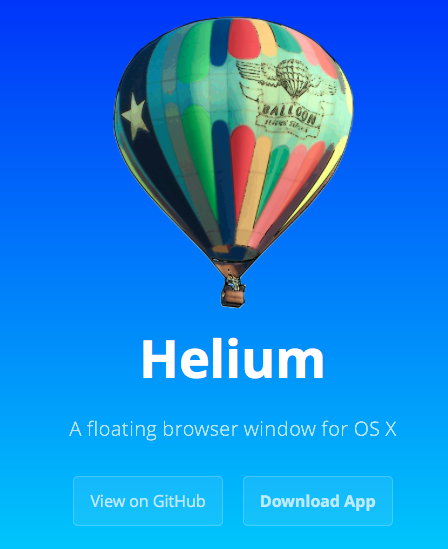The width and height of the screenshot is (448, 549).
Task: Click the star on the balloon
Action: pyautogui.click(x=133, y=115)
